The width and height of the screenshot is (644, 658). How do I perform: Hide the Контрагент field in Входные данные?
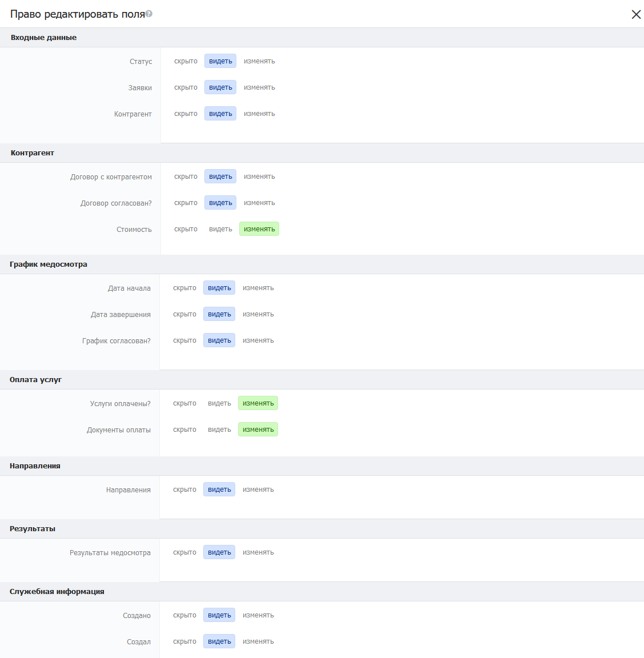[186, 114]
